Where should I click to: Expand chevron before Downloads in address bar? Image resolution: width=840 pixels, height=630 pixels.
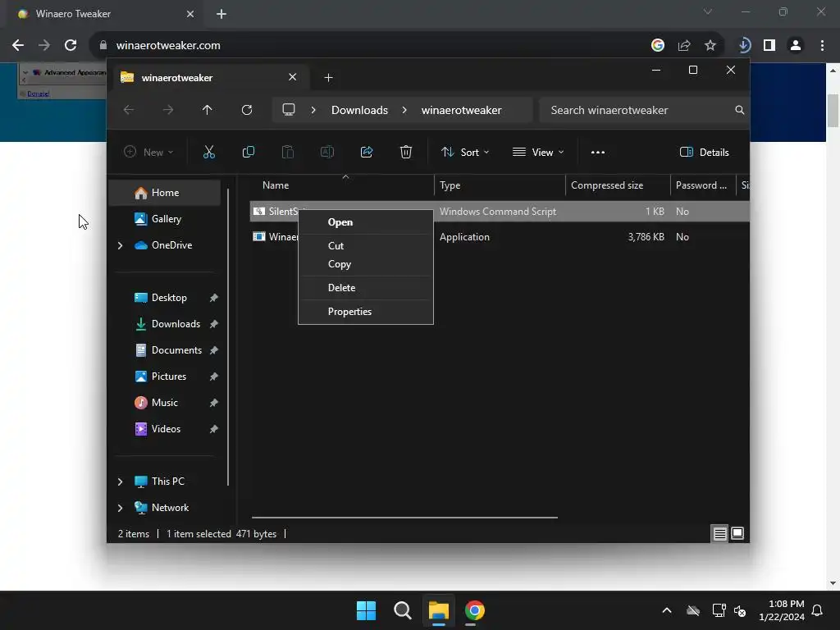tap(313, 110)
